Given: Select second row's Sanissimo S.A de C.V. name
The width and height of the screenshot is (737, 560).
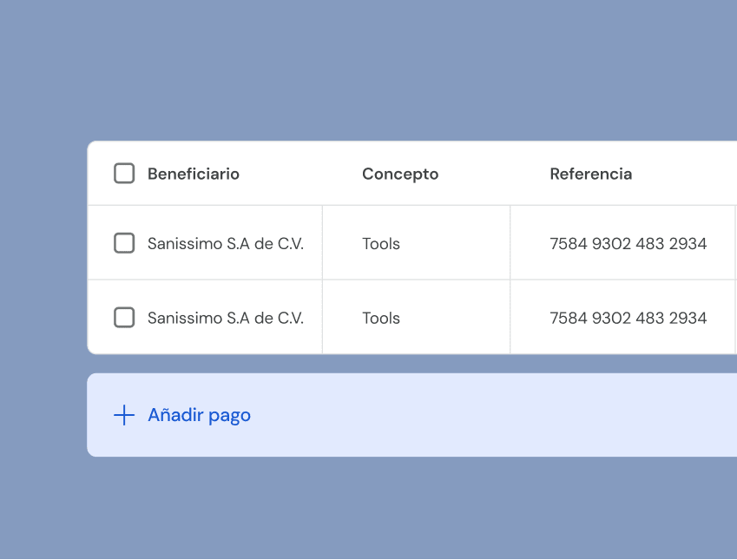Looking at the screenshot, I should coord(226,318).
